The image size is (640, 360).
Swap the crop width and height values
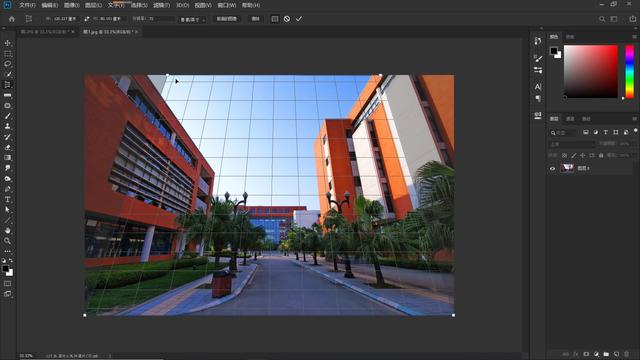(87, 19)
